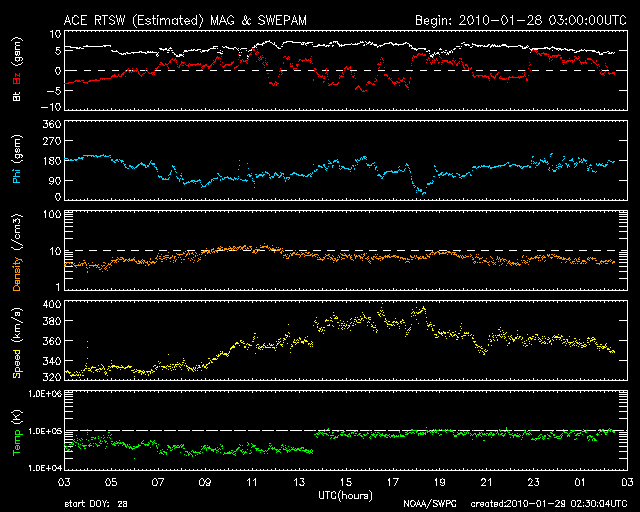Click the '-10' tick label on Bz panel

(51, 107)
